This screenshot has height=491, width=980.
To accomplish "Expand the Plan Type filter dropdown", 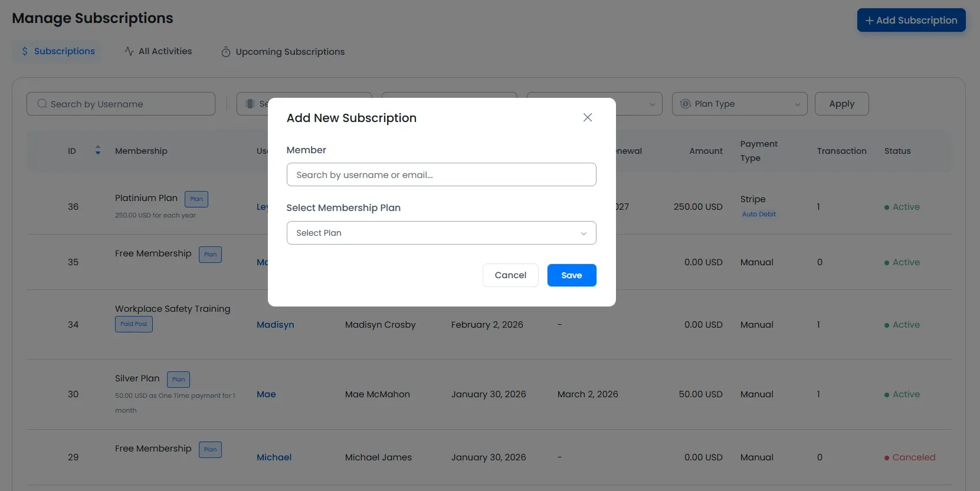I will tap(739, 104).
